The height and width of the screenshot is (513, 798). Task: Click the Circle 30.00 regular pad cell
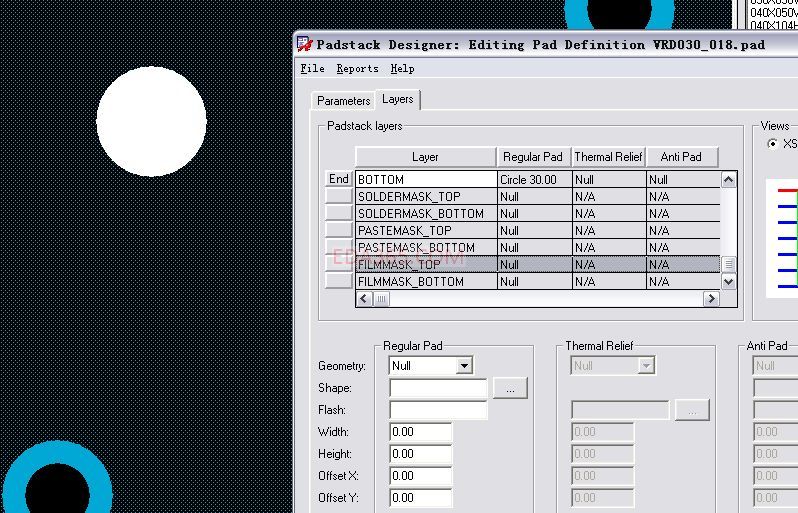(x=534, y=179)
